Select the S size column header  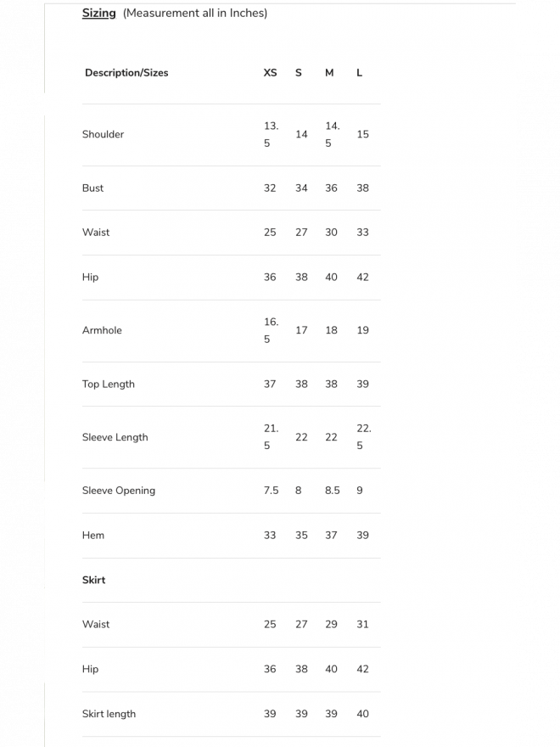pos(299,73)
